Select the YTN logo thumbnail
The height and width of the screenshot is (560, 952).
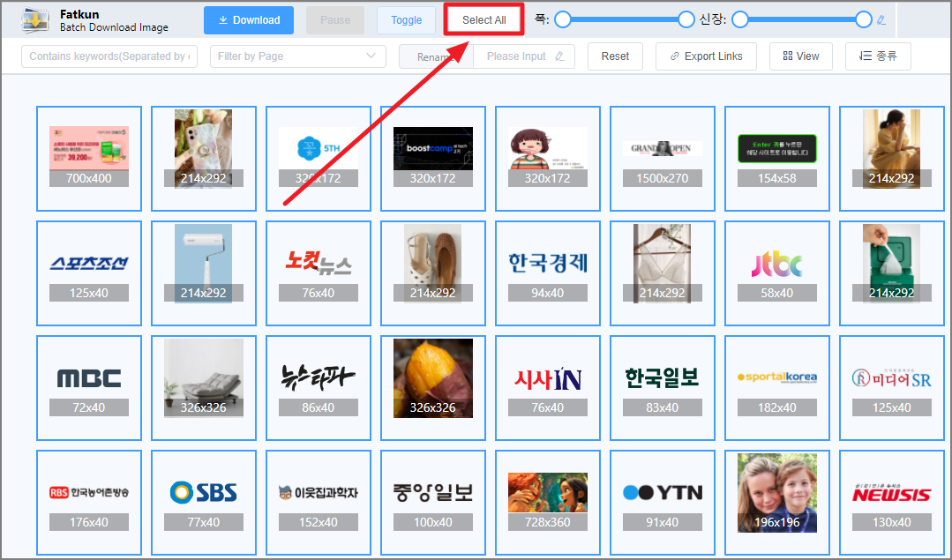[663, 503]
